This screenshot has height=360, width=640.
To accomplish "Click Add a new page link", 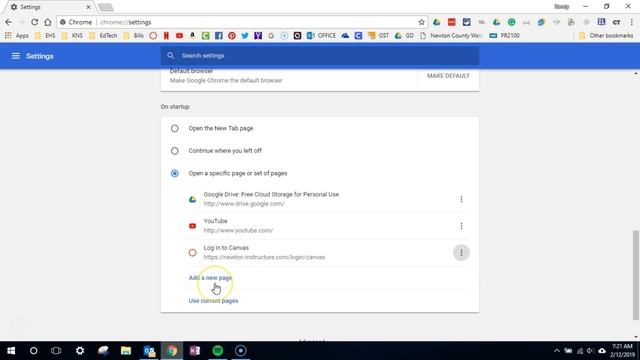I will coord(210,278).
